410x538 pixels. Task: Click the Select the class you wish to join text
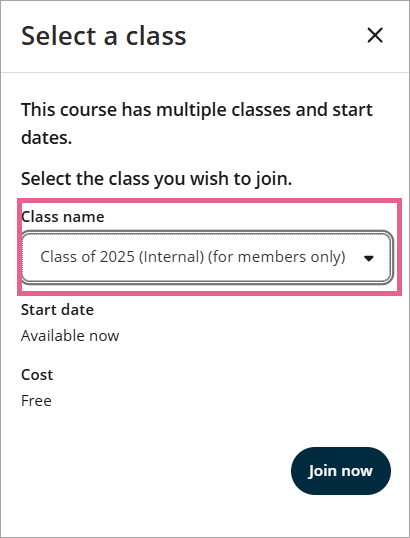click(x=156, y=179)
